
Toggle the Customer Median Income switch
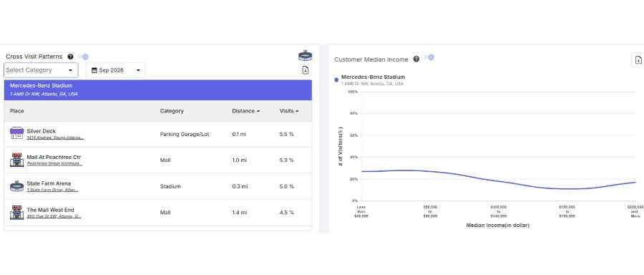pyautogui.click(x=429, y=57)
